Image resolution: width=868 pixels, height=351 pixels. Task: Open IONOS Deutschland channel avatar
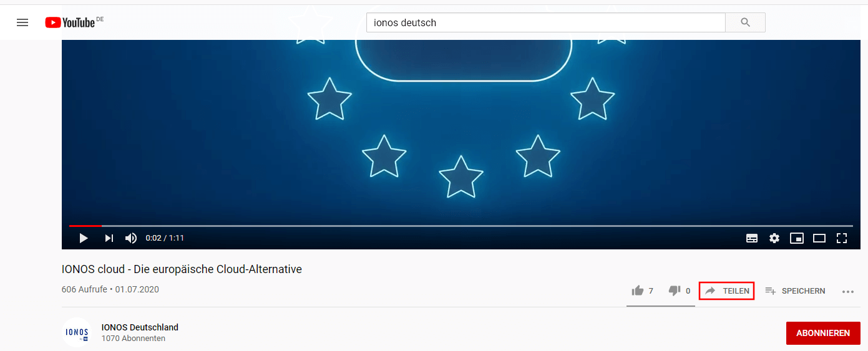(x=77, y=332)
